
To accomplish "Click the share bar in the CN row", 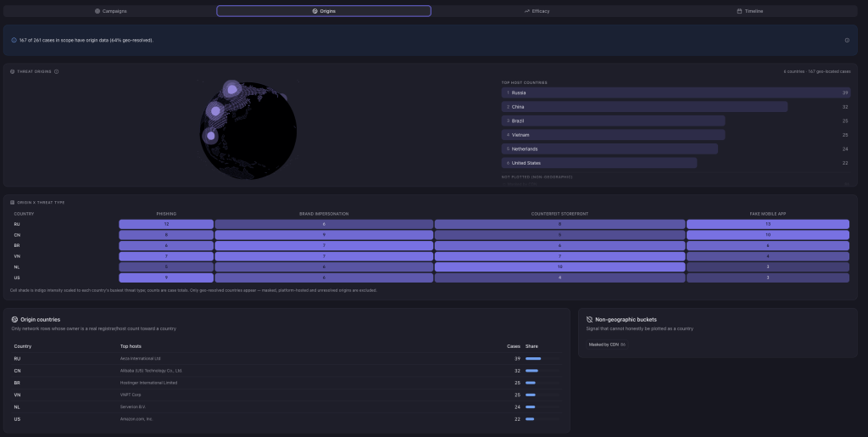I will point(542,371).
